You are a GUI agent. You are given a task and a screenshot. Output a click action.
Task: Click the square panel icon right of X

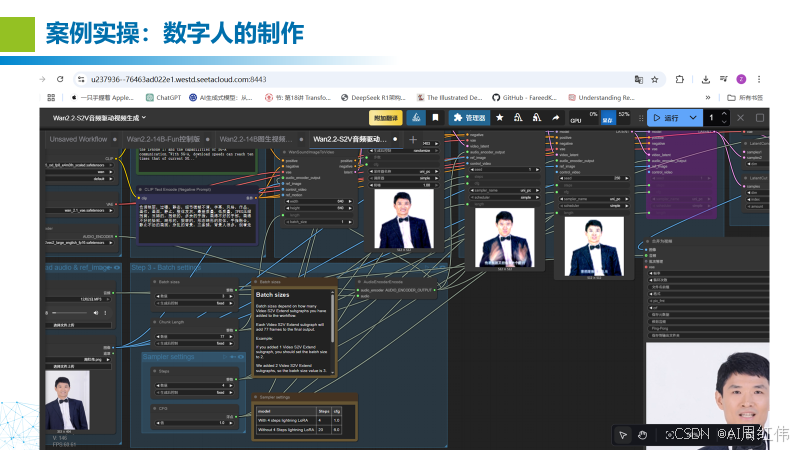click(x=760, y=118)
